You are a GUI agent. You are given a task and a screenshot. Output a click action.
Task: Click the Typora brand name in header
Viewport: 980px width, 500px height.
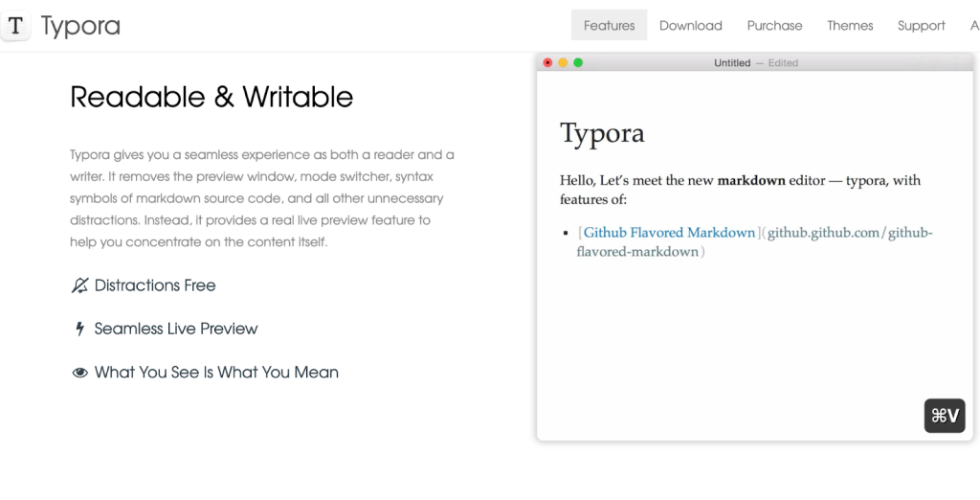tap(80, 26)
